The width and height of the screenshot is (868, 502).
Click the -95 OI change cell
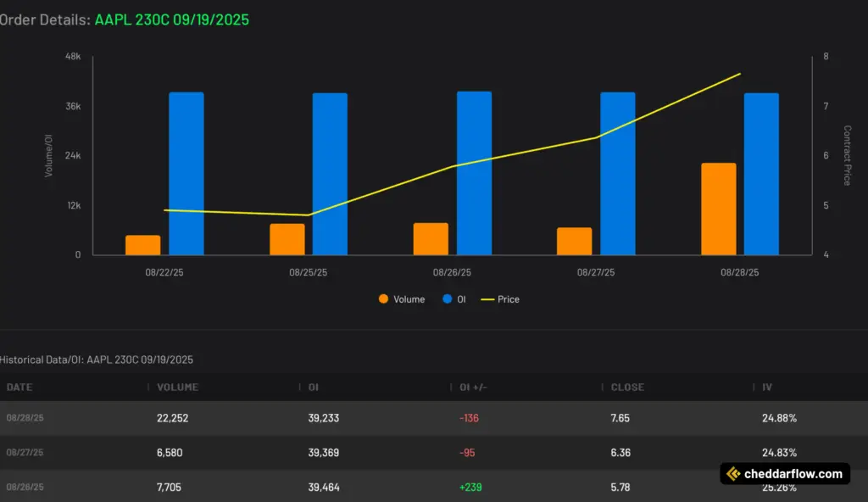(x=467, y=453)
